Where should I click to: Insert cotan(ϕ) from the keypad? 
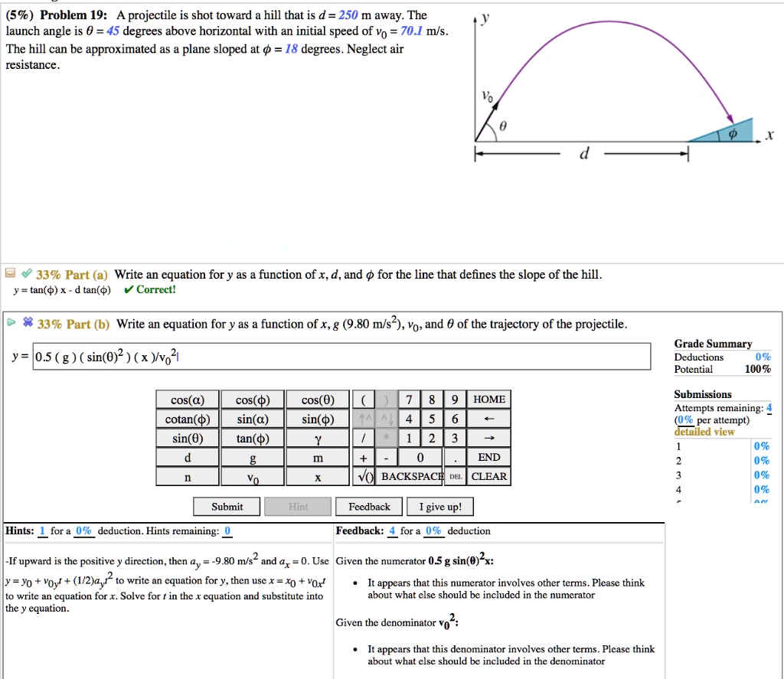point(188,419)
